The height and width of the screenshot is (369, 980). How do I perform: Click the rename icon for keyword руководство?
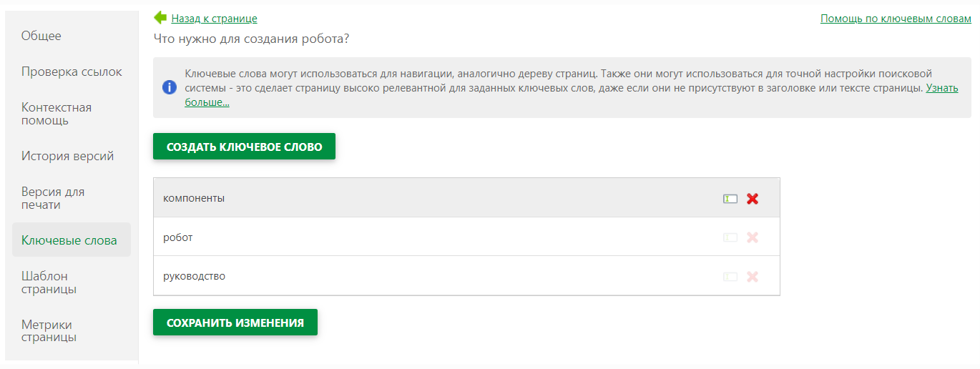coord(730,277)
